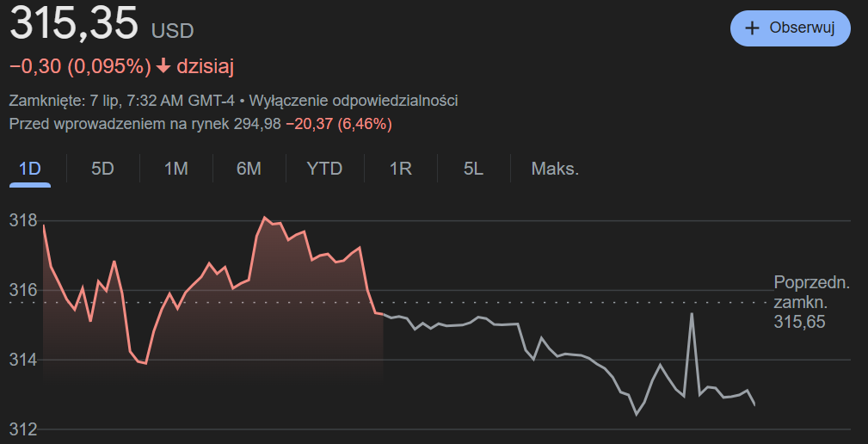The image size is (868, 444).
Task: Click the red chart dip below 314
Action: tap(145, 363)
